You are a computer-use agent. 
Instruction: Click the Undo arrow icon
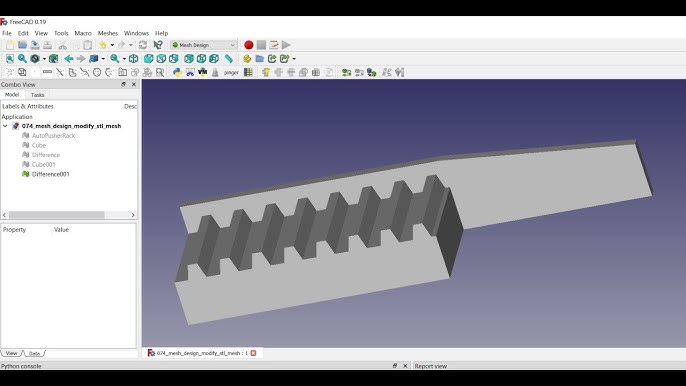click(103, 45)
